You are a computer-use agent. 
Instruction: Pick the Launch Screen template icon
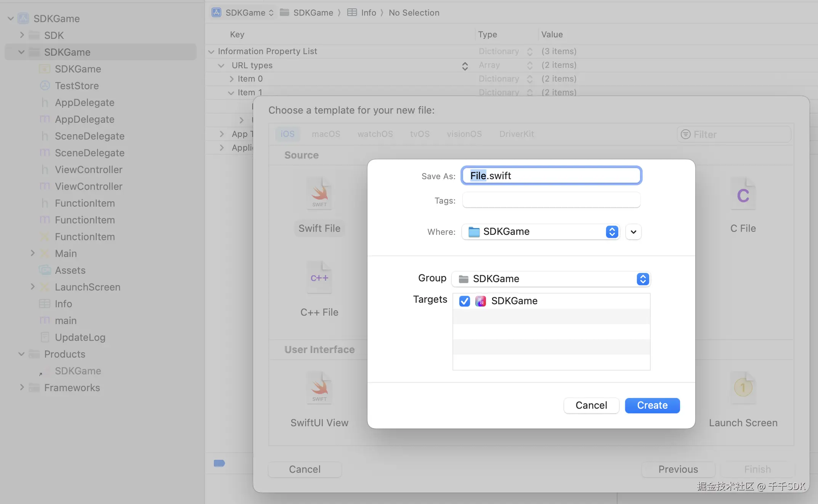pos(743,388)
